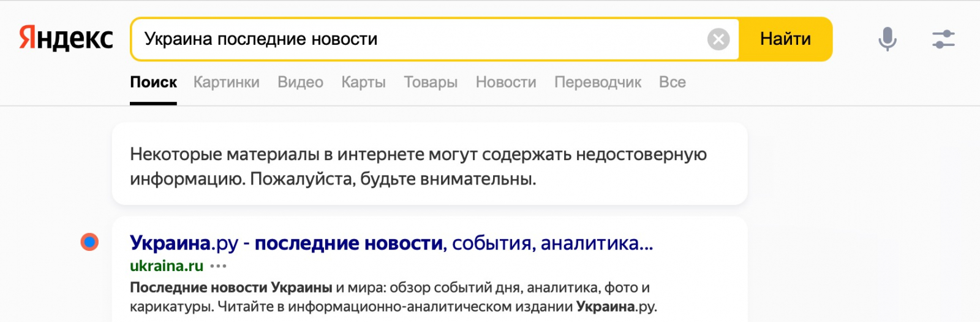980x322 pixels.
Task: Open the Yandex logo homepage
Action: [66, 39]
